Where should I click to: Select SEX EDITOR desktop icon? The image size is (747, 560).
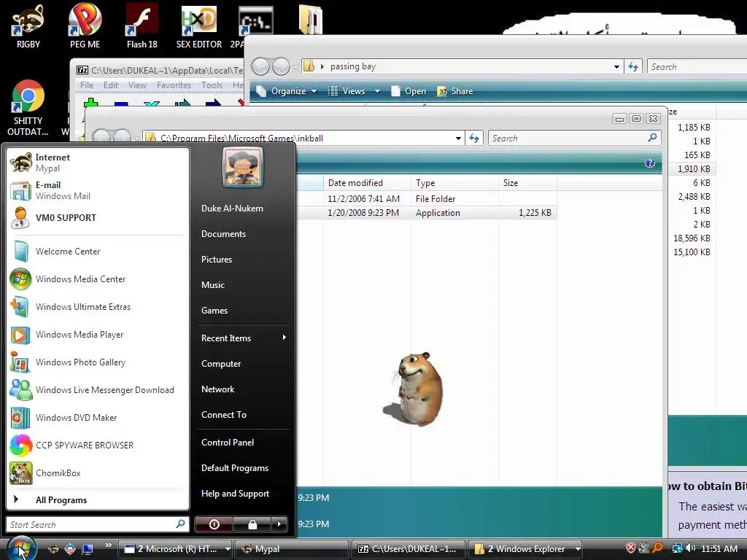[x=199, y=26]
